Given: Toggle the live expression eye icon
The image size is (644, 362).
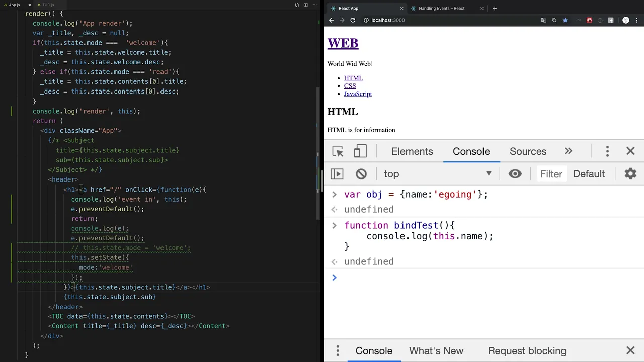Looking at the screenshot, I should coord(515,174).
